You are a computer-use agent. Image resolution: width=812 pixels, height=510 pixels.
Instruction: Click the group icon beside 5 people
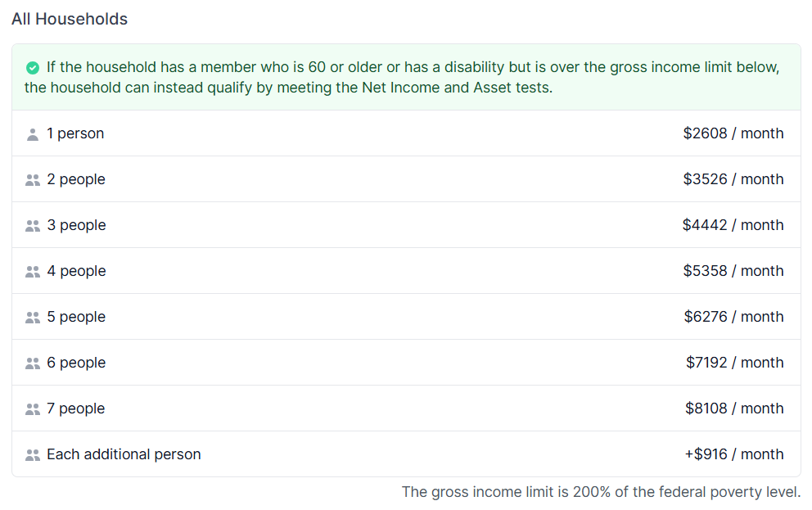[33, 318]
